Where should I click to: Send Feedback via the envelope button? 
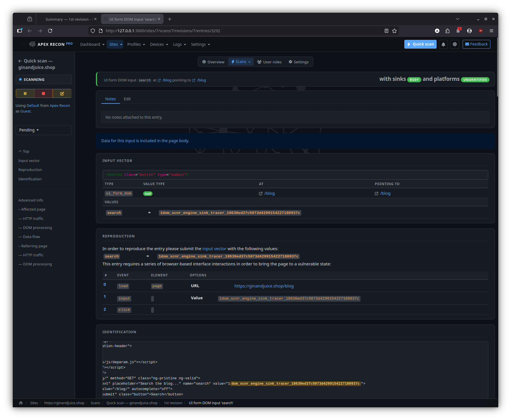476,44
